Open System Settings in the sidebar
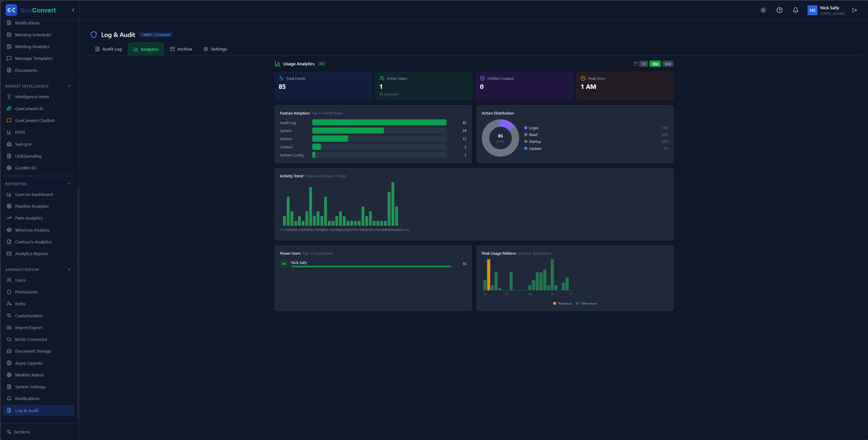The width and height of the screenshot is (868, 440). tap(38, 387)
